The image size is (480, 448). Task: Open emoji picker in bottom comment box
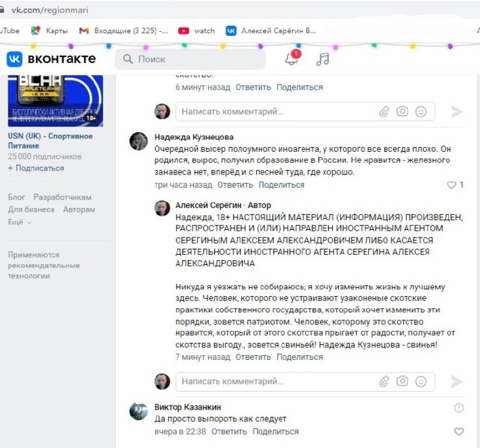(421, 381)
